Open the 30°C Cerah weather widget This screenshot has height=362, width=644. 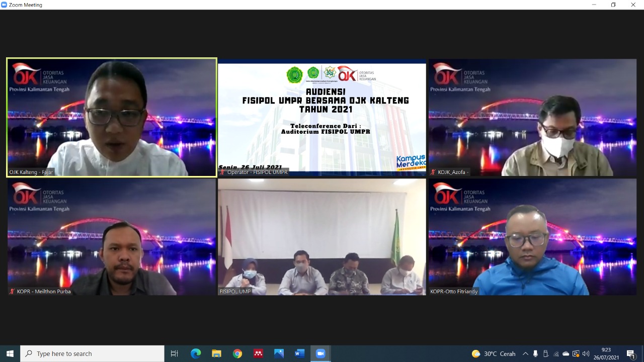[494, 353]
